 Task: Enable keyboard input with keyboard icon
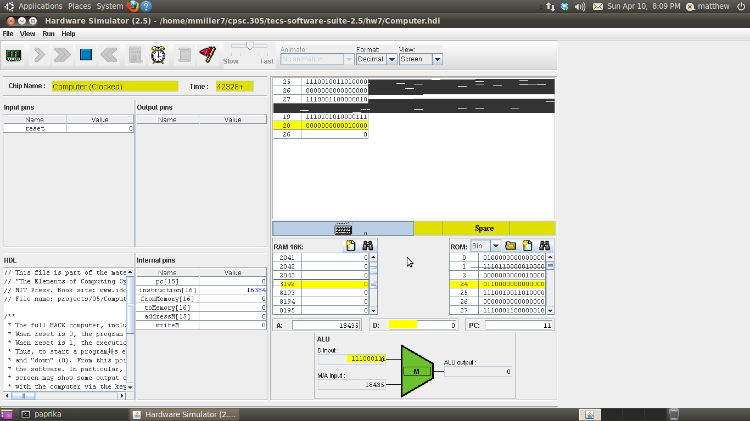point(343,229)
